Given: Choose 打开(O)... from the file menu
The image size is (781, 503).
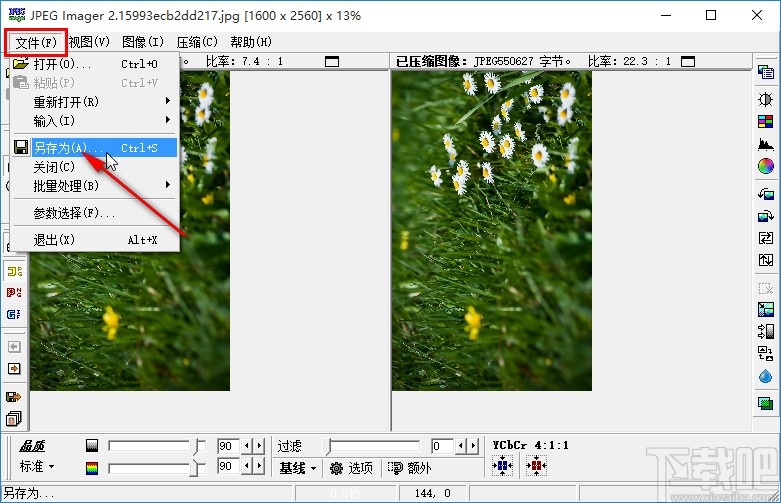Looking at the screenshot, I should coord(94,64).
